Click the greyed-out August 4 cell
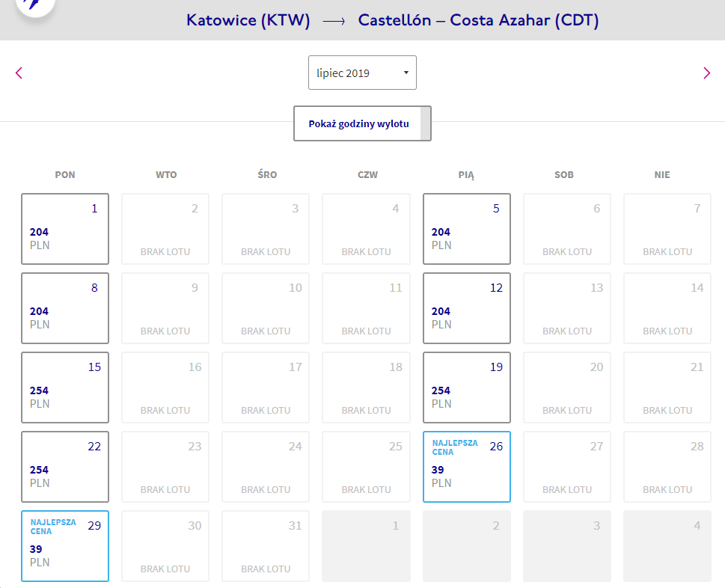Viewport: 725px width, 588px height. pos(667,546)
